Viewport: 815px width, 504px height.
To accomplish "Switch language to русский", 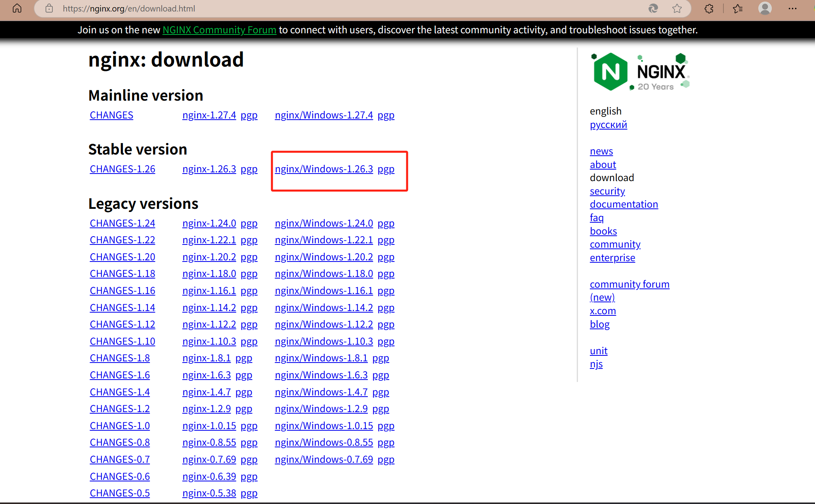I will 608,124.
